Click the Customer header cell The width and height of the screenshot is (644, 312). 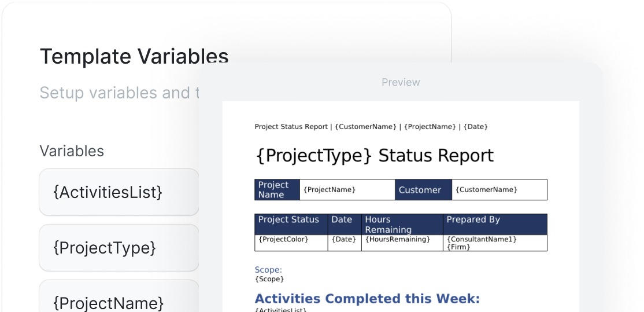423,190
